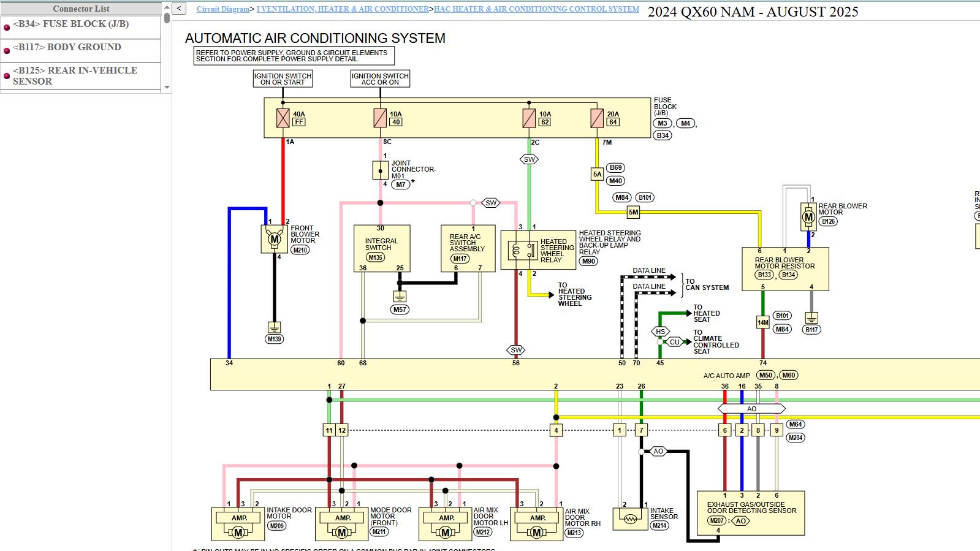Click the connector list scrollbar down arrow
This screenshot has width=980, height=551.
point(167,88)
